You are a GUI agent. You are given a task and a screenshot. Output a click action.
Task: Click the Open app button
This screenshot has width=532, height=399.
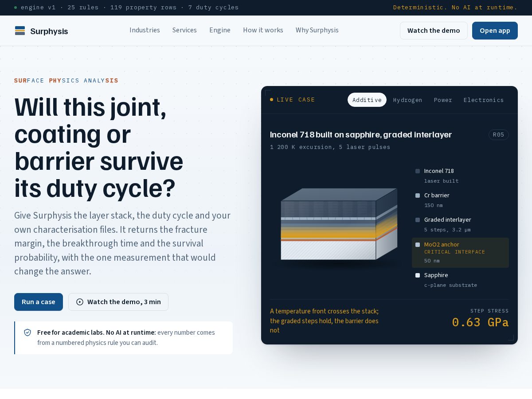(x=495, y=31)
